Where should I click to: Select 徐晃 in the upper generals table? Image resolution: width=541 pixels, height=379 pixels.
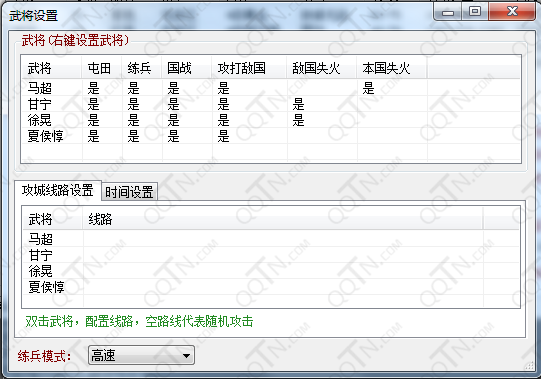(40, 120)
